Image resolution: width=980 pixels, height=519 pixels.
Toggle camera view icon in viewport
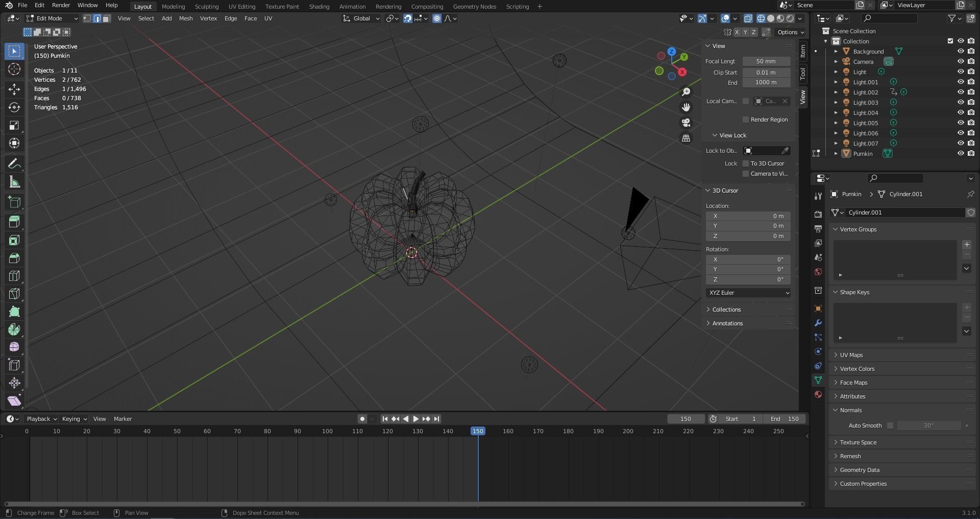tap(686, 123)
